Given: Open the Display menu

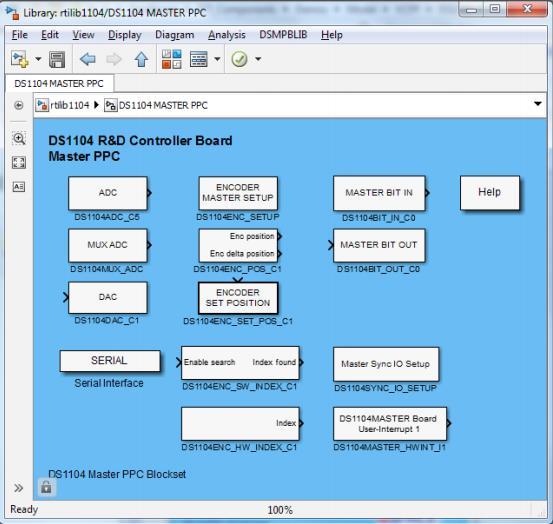Looking at the screenshot, I should pyautogui.click(x=124, y=35).
